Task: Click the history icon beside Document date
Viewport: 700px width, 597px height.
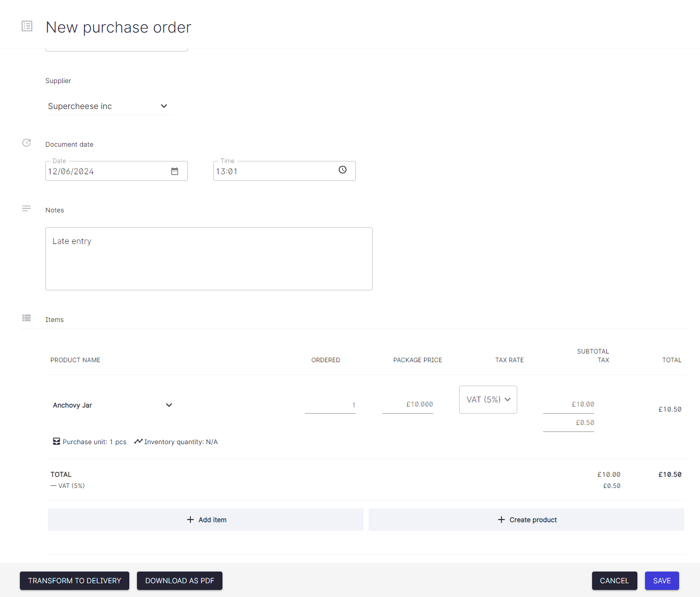Action: 26,143
